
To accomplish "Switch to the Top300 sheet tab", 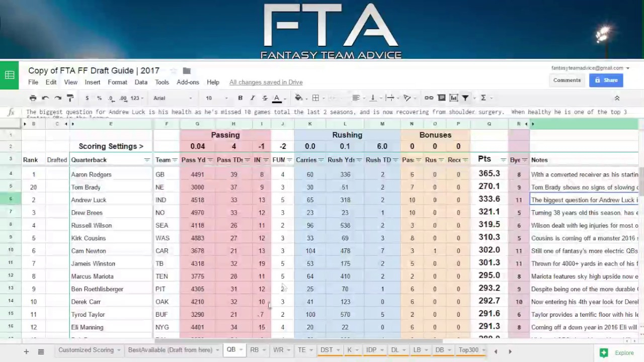I will 471,350.
